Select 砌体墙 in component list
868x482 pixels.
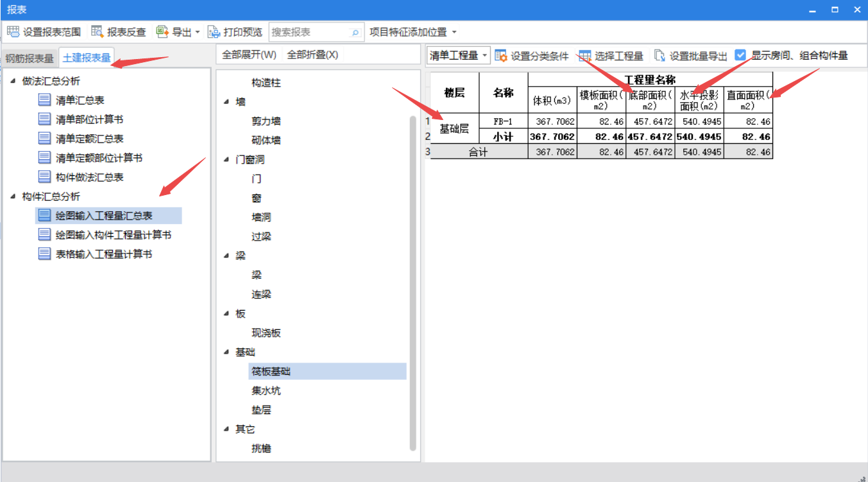coord(266,140)
